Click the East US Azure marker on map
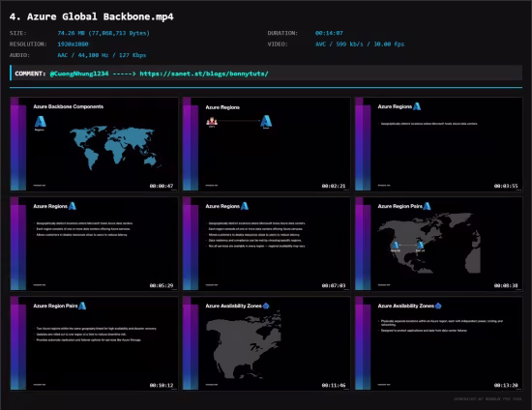Viewport: 532px width, 410px height. pyautogui.click(x=421, y=245)
